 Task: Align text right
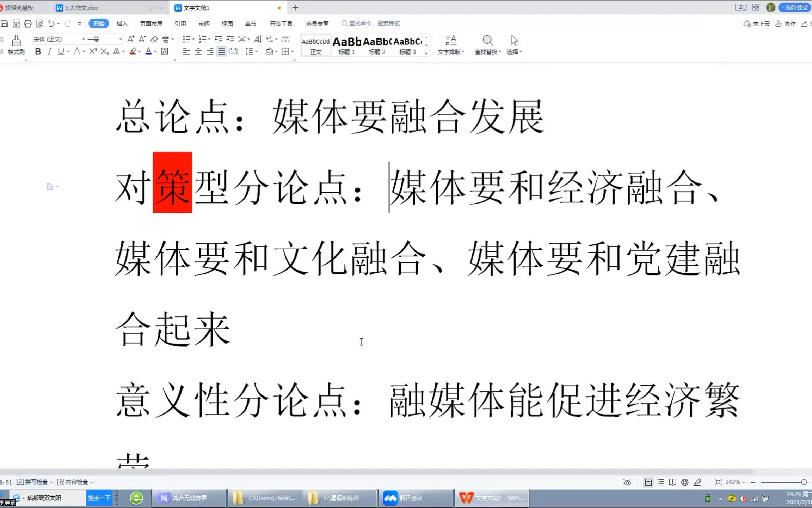[210, 52]
